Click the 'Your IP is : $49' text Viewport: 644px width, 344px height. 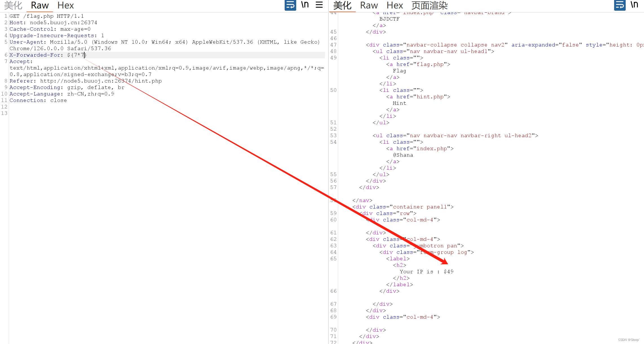426,271
